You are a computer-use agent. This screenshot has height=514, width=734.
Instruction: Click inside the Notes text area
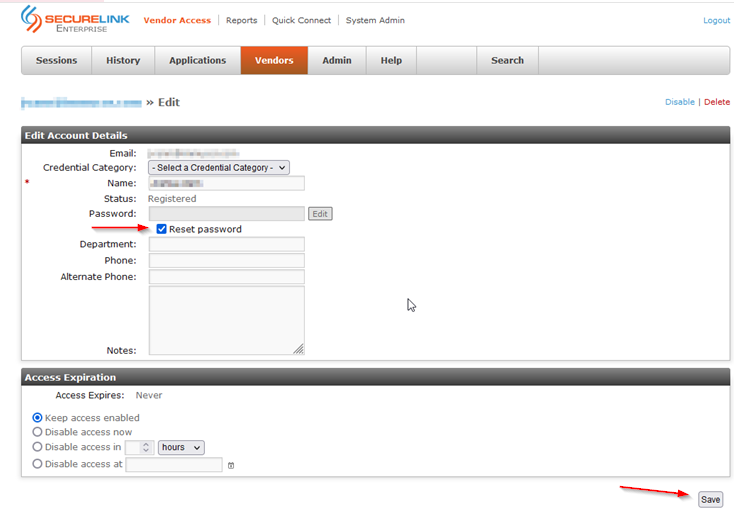(x=227, y=320)
